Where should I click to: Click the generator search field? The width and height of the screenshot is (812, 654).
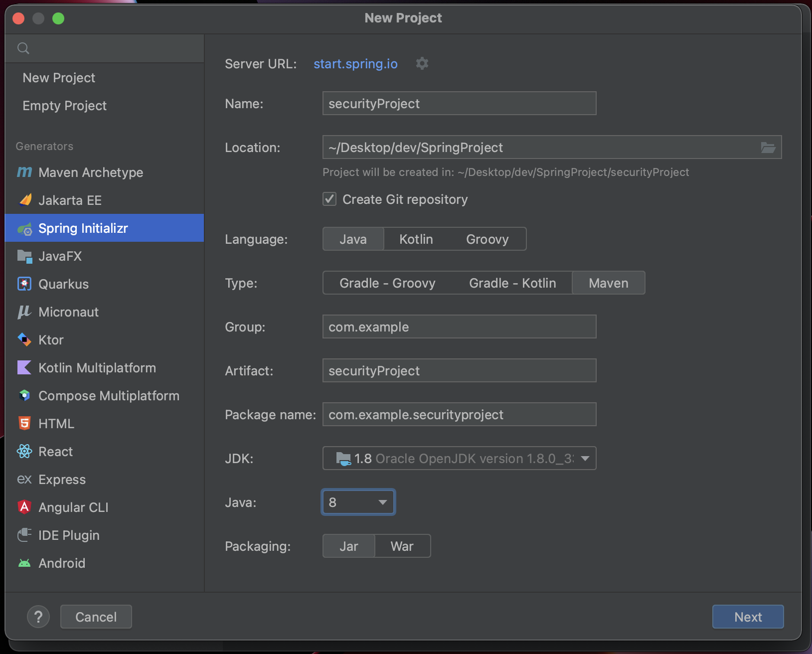[x=105, y=48]
